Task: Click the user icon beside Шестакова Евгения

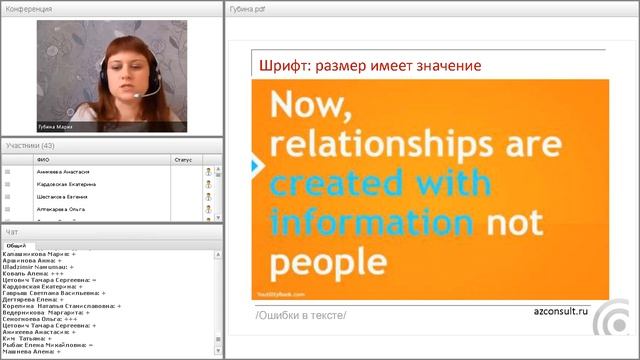Action: (x=209, y=197)
